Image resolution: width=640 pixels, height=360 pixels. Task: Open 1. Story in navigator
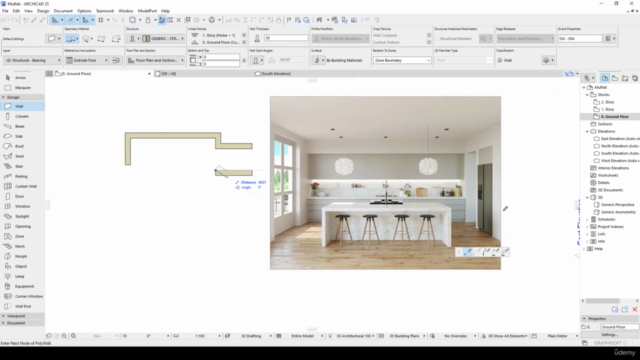[607, 109]
